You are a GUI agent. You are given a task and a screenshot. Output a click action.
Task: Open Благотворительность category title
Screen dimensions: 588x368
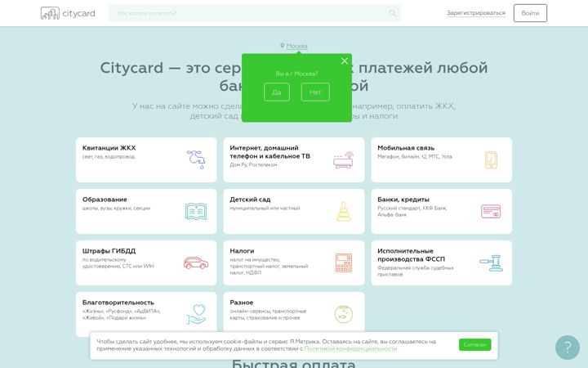[x=118, y=303]
